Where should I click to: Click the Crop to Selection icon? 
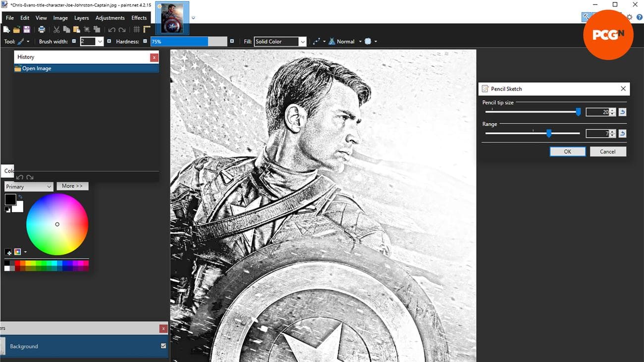coord(87,30)
